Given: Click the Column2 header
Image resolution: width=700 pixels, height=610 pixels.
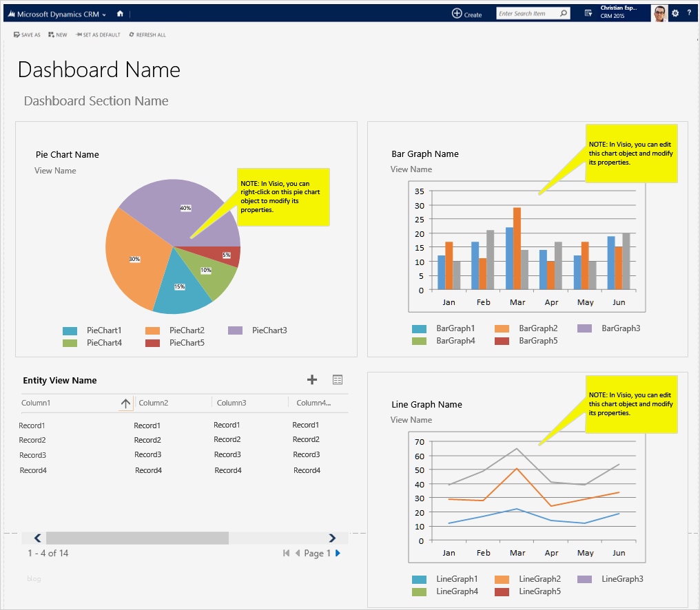Looking at the screenshot, I should click(154, 403).
